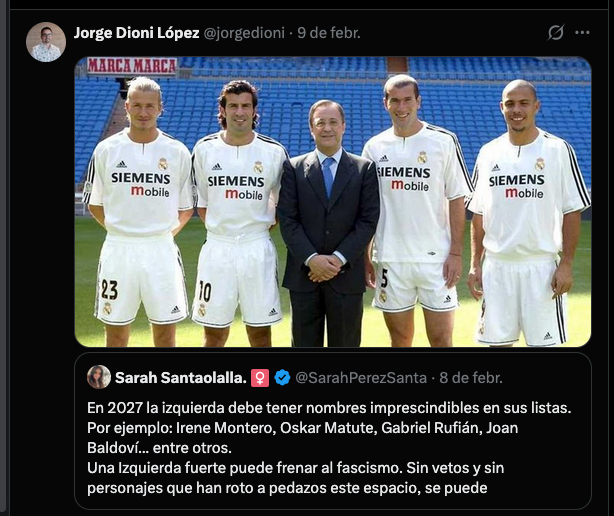Click the grey scrollbar strip at left edge

pos(3,258)
